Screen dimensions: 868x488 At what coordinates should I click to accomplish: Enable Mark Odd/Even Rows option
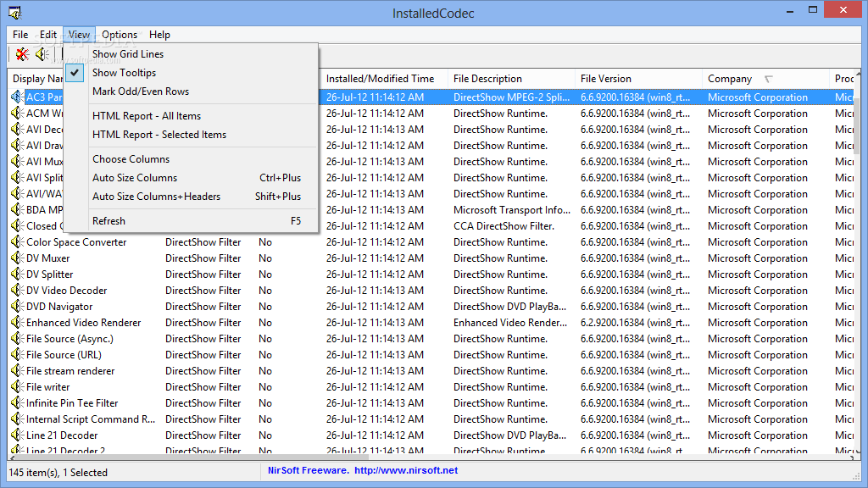tap(191, 91)
